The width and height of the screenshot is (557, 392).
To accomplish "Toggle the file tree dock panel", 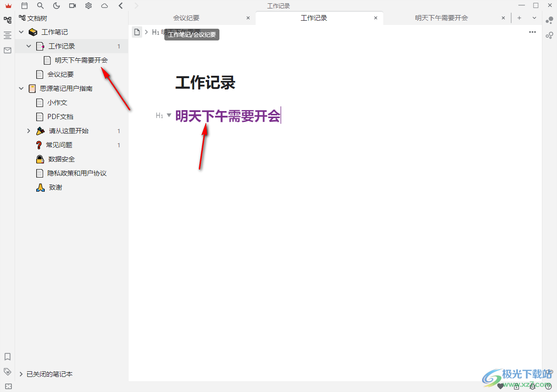I will pyautogui.click(x=8, y=20).
